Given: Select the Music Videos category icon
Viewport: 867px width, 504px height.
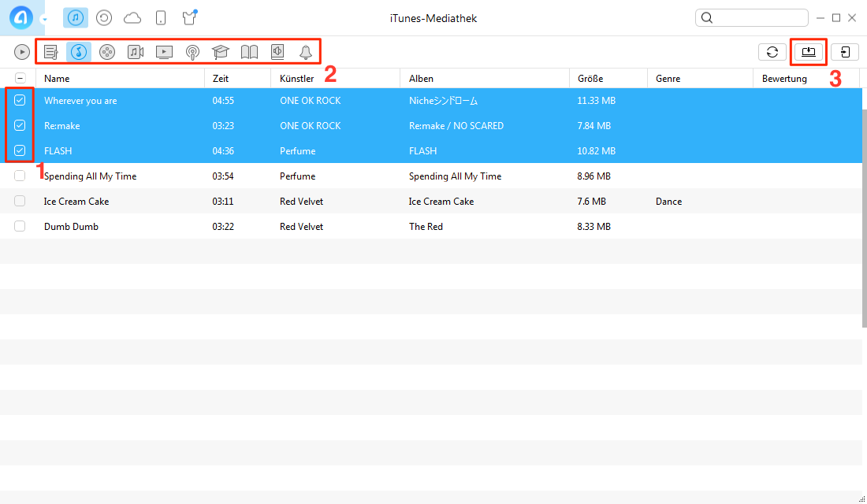Looking at the screenshot, I should click(x=136, y=52).
